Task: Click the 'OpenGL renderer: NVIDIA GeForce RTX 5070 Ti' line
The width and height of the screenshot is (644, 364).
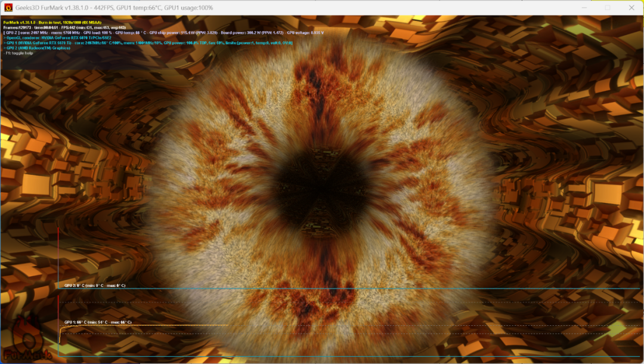Action: pos(57,38)
